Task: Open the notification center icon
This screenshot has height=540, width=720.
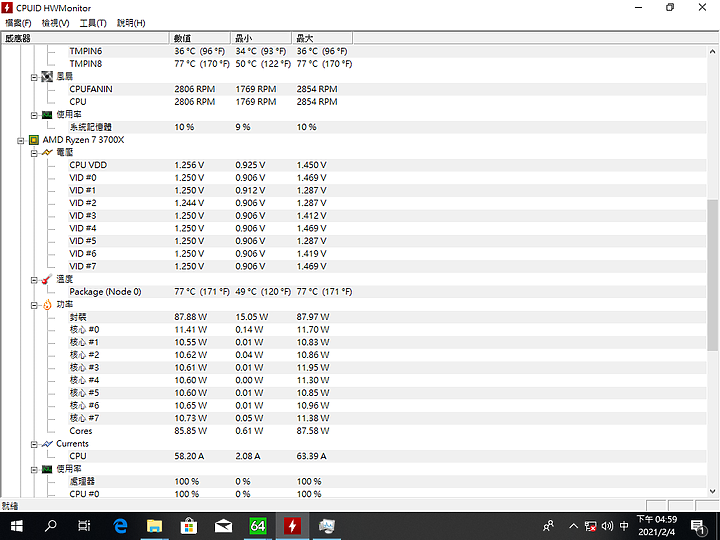Action: click(698, 527)
